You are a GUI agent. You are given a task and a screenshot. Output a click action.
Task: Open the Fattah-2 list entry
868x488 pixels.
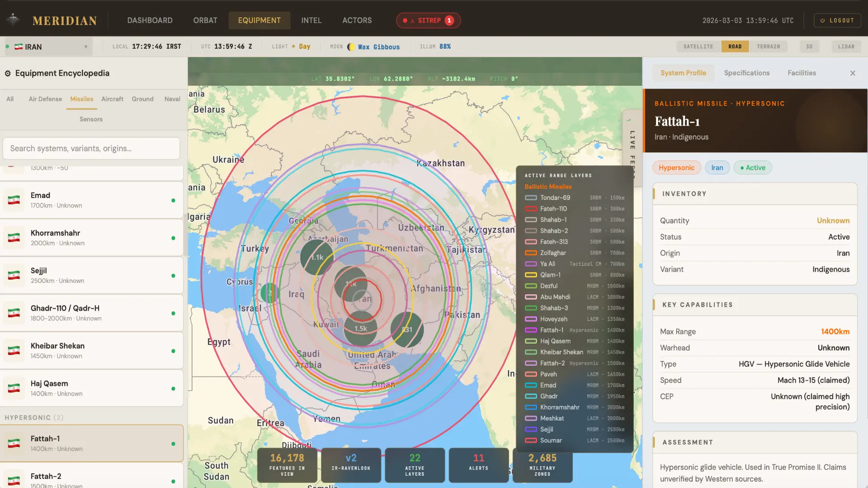[92, 476]
